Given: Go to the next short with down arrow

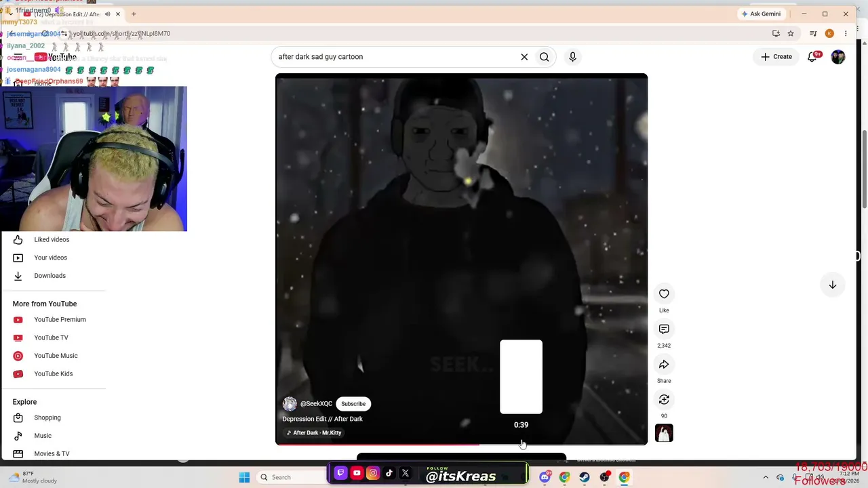Looking at the screenshot, I should pos(833,285).
